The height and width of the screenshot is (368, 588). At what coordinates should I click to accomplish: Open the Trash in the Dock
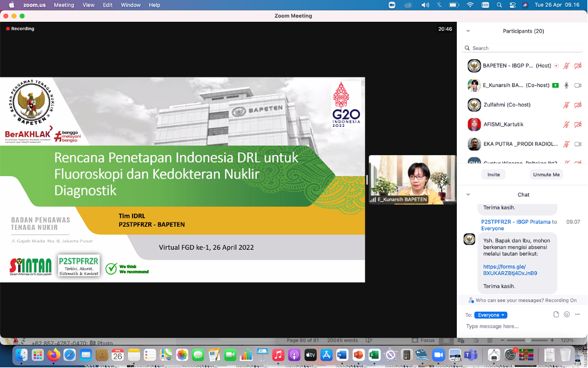pos(565,354)
